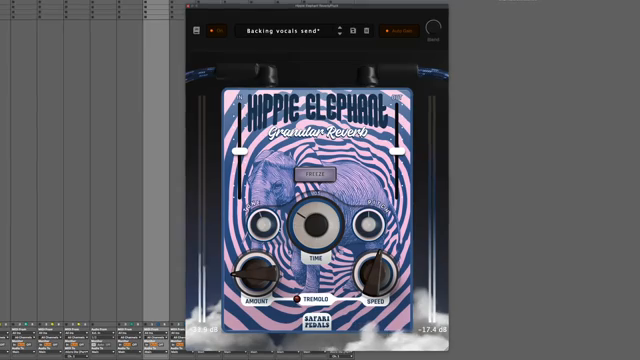Activate the FREEZE button

(x=315, y=174)
